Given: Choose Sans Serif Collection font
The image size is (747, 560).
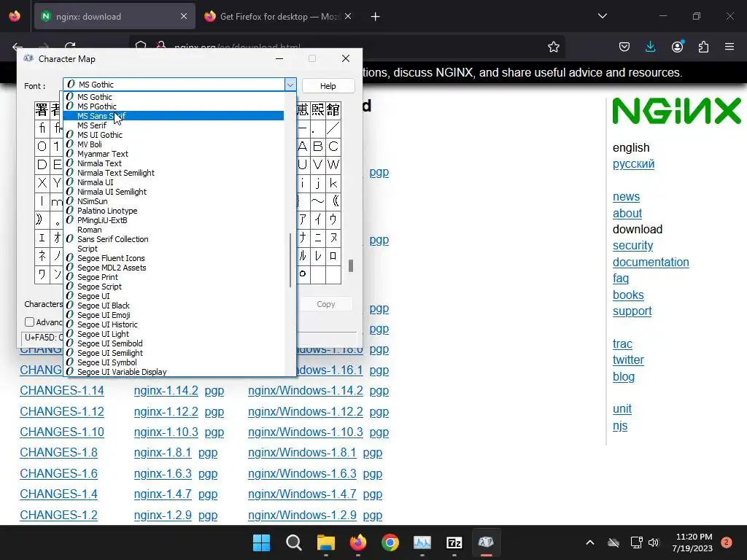Looking at the screenshot, I should click(174, 239).
